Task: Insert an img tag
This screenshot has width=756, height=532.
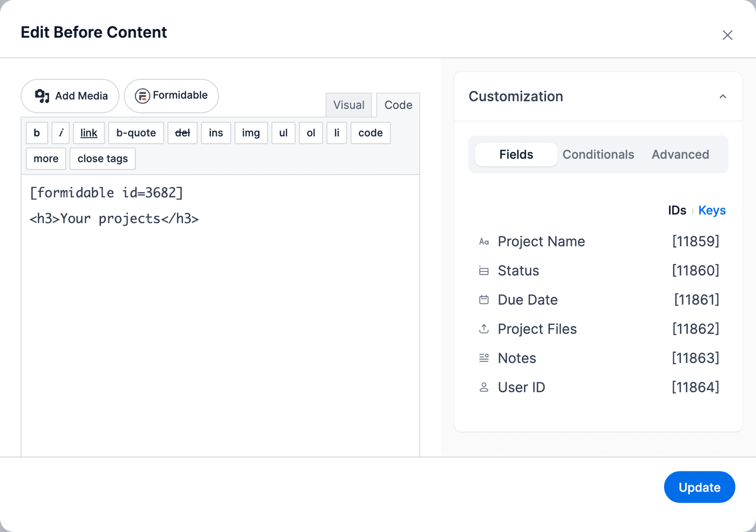Action: (251, 133)
